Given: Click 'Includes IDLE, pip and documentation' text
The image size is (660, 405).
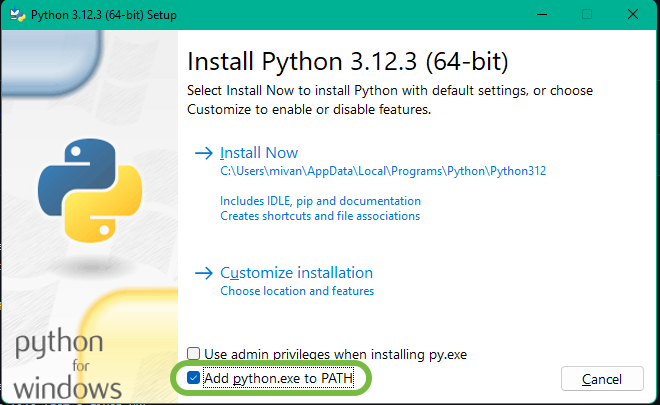Looking at the screenshot, I should click(x=320, y=201).
